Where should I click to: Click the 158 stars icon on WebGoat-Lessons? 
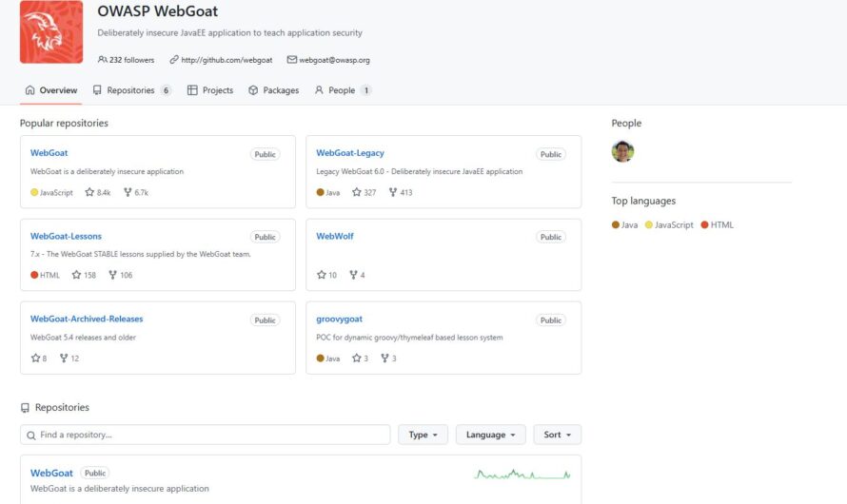coord(77,275)
